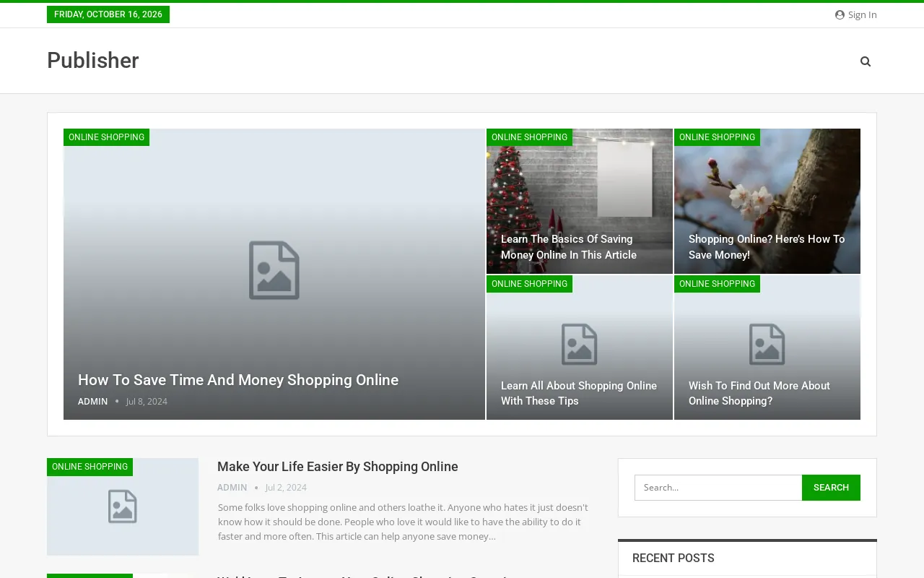Screen dimensions: 924x578
Task: Click the 'Jul 8, 2024' post date
Action: pyautogui.click(x=147, y=402)
